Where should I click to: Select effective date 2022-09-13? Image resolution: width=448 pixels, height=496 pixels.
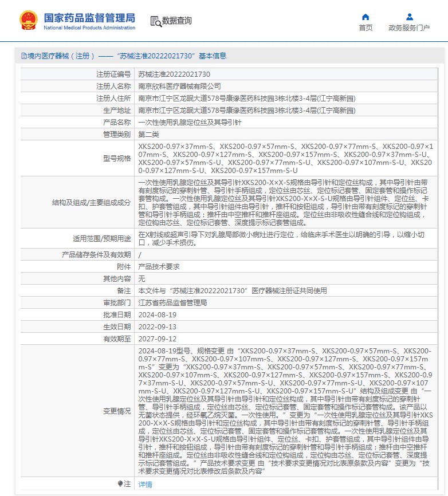pos(157,327)
